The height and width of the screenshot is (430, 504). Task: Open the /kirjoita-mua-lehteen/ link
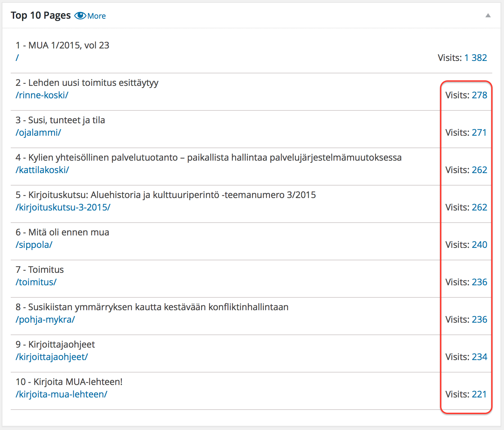pos(62,394)
